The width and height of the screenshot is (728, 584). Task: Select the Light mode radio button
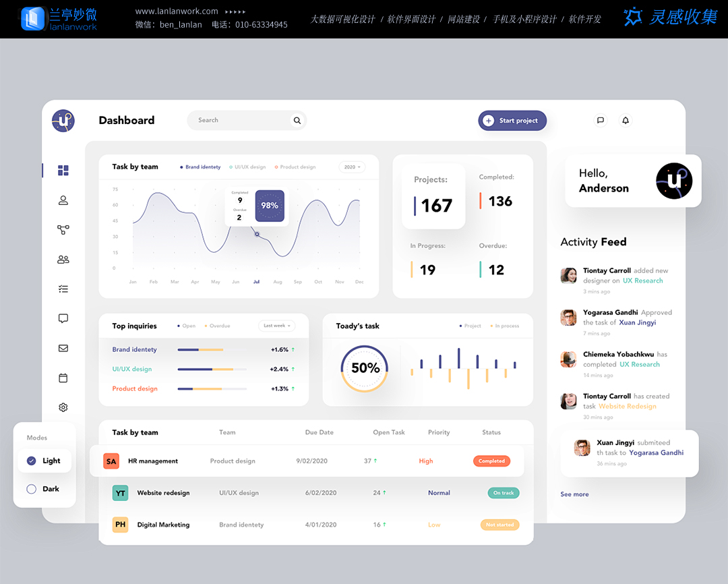tap(32, 461)
